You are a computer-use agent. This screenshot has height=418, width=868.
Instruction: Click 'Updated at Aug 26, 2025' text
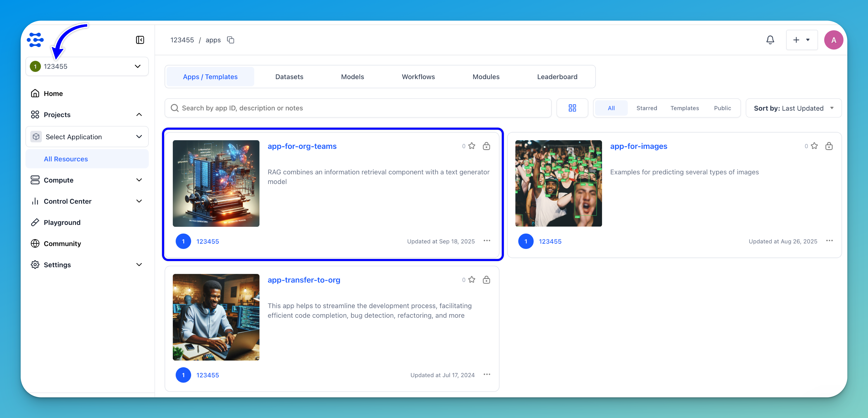(x=783, y=241)
